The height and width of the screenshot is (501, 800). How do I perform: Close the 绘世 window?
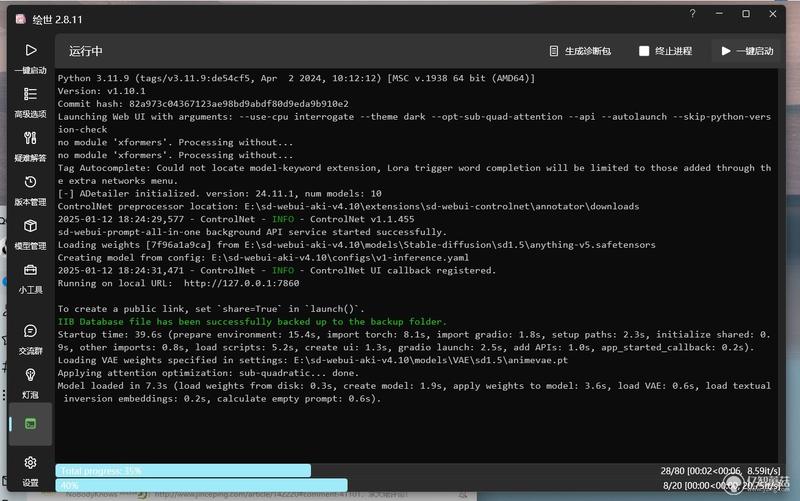(772, 14)
